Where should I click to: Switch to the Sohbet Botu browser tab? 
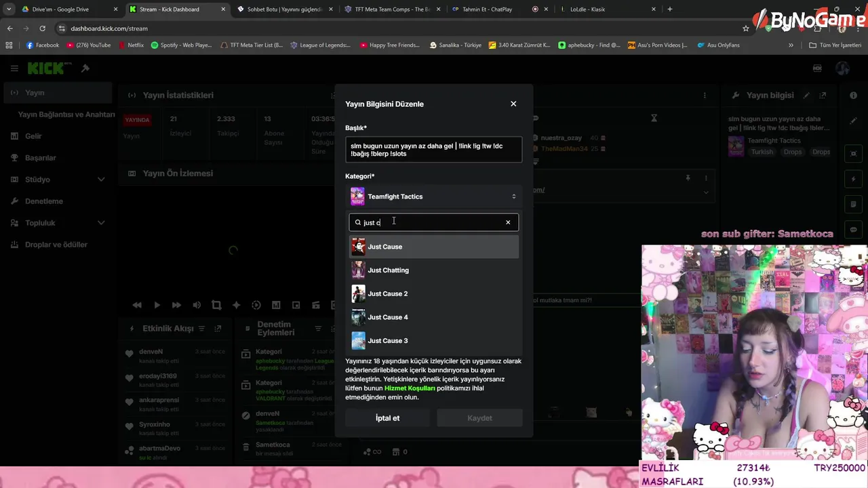285,9
